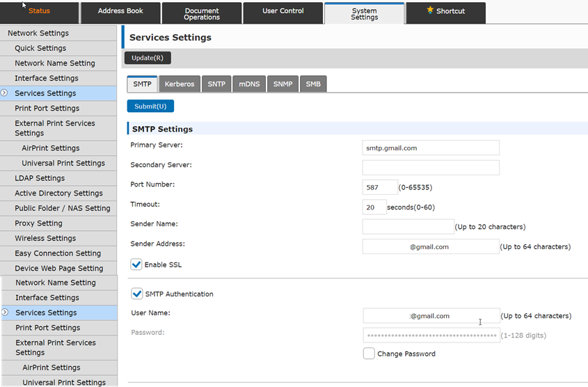Image resolution: width=588 pixels, height=387 pixels.
Task: Switch to the SNMP sub-tab
Action: tap(283, 84)
